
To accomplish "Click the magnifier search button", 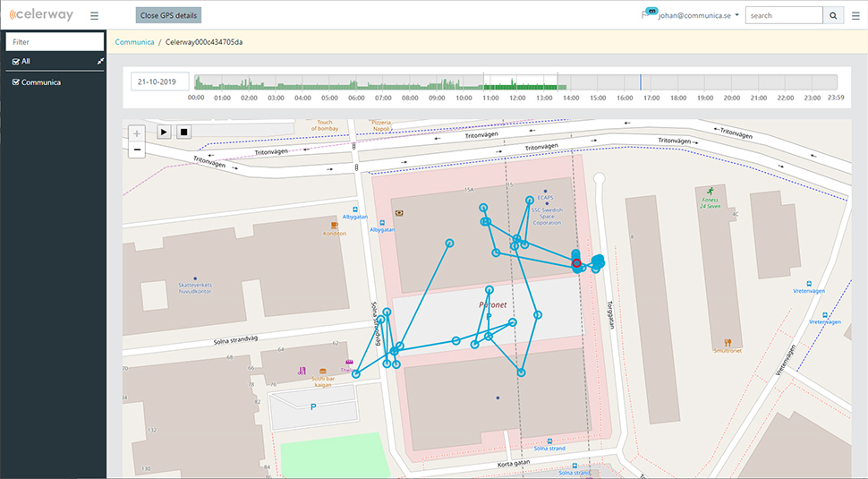I will pyautogui.click(x=833, y=15).
